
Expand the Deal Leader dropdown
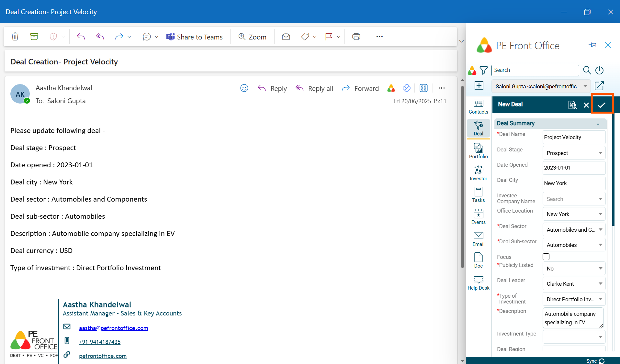coord(574,284)
